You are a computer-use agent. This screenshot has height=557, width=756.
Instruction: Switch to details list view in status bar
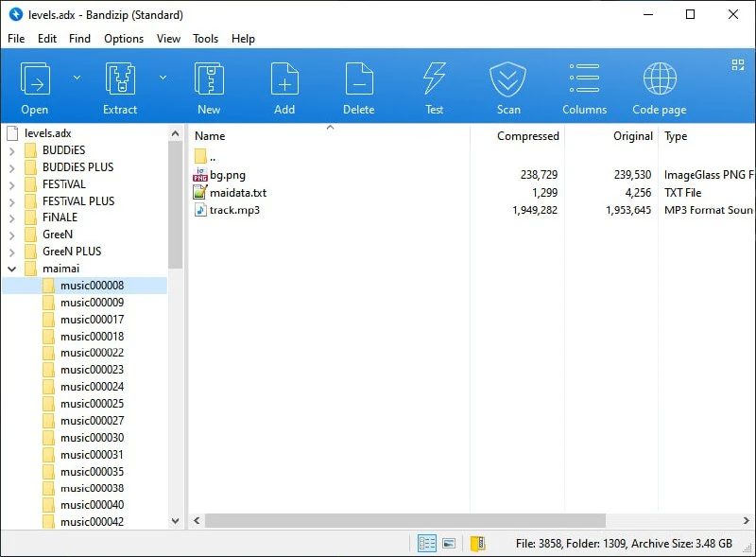click(427, 544)
